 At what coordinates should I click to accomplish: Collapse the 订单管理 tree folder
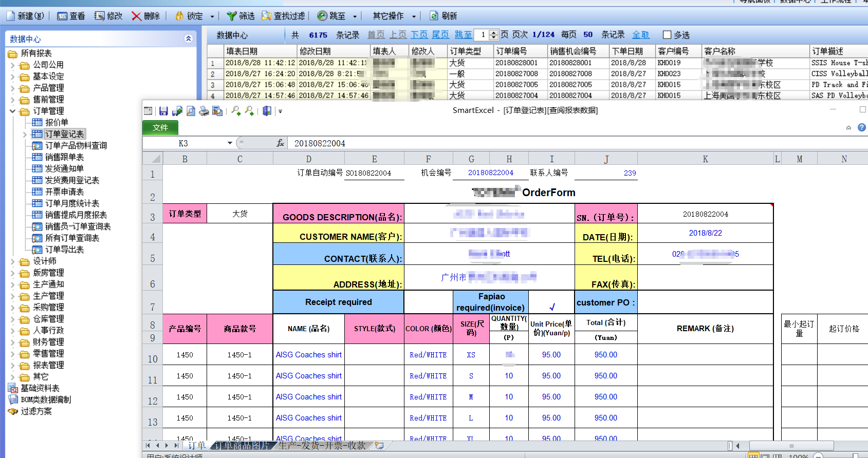pos(13,111)
